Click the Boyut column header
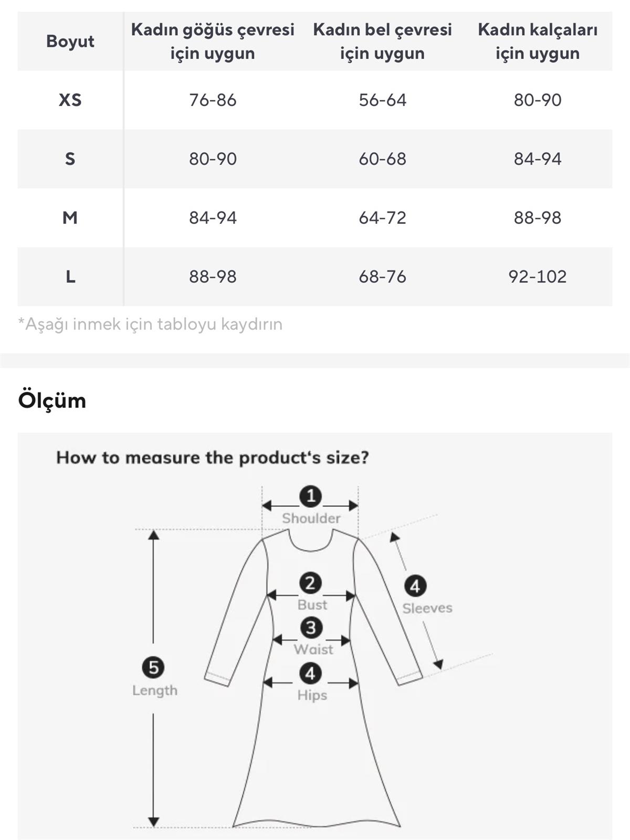The image size is (630, 840). tap(70, 41)
